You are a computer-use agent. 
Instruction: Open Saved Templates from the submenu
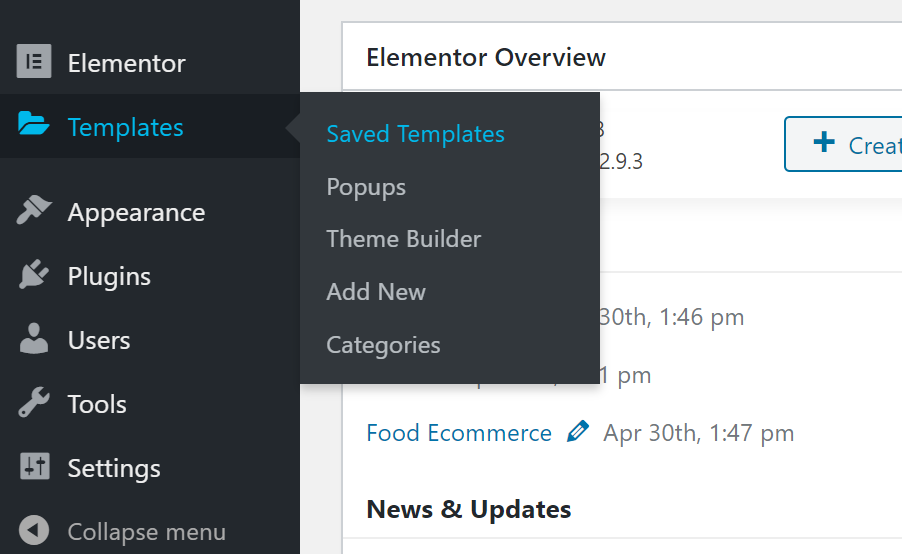point(415,134)
